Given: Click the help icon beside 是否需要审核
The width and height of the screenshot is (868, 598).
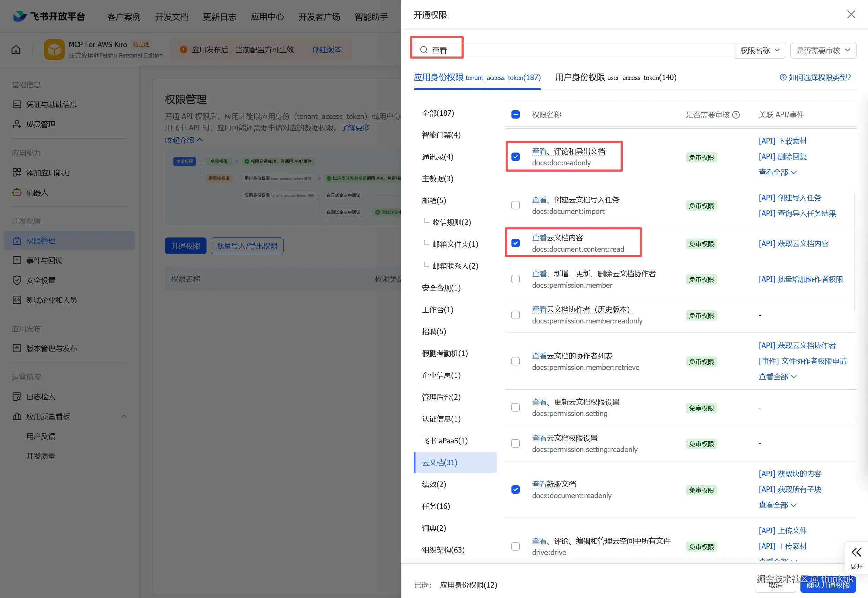Looking at the screenshot, I should tap(736, 115).
